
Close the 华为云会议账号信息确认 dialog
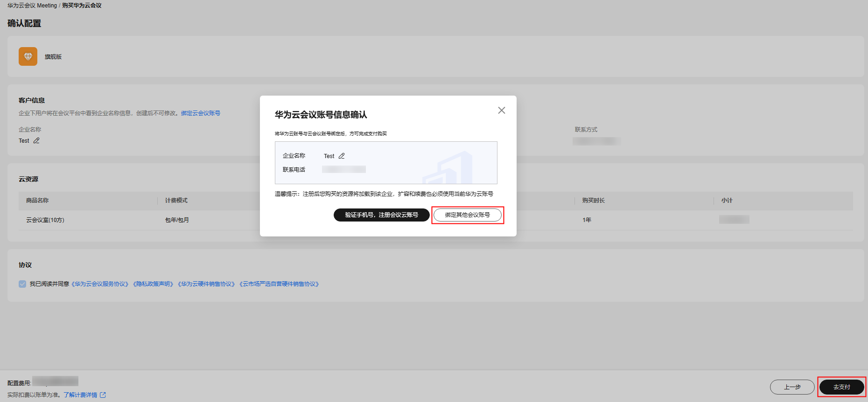(502, 111)
